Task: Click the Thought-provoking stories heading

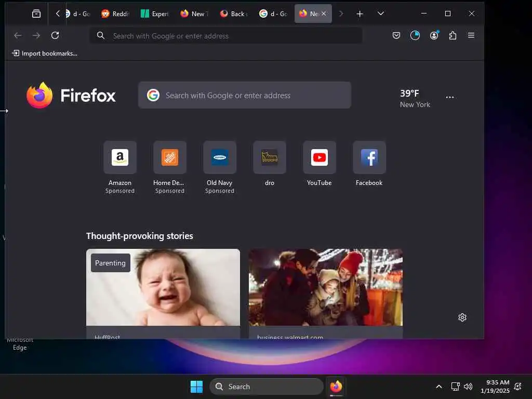Action: pos(139,236)
